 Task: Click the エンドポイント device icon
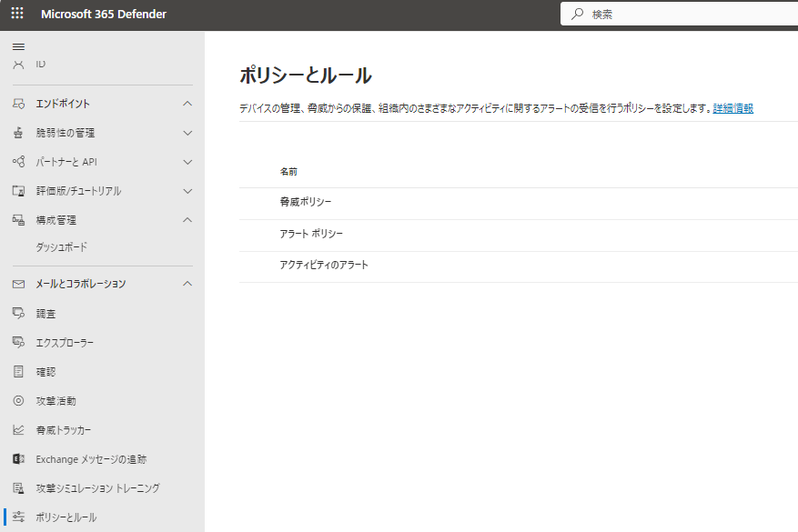point(18,104)
